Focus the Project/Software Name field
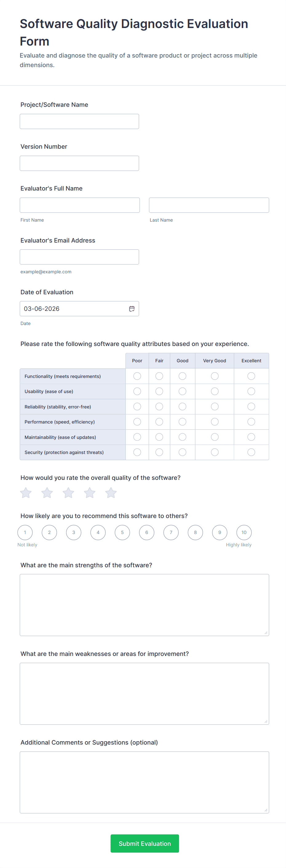The width and height of the screenshot is (286, 868). pyautogui.click(x=79, y=121)
